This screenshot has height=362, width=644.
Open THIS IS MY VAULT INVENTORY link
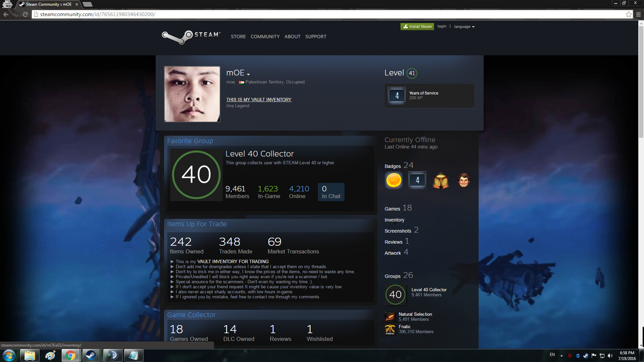(x=259, y=100)
